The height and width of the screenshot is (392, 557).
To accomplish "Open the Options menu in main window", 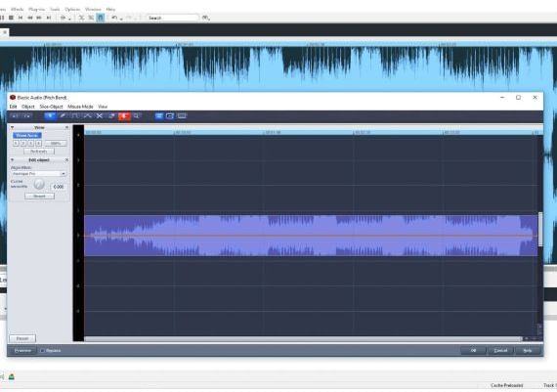I will tap(72, 9).
